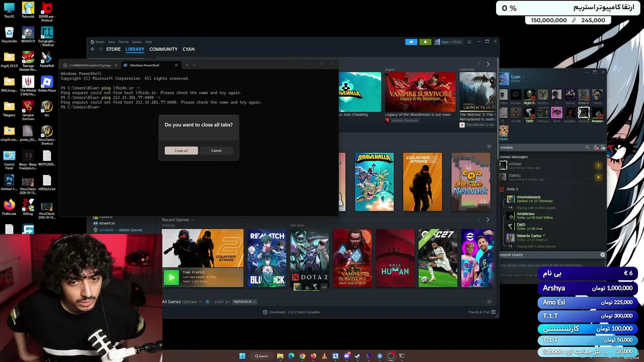Show next What's New items arrow

pyautogui.click(x=488, y=64)
